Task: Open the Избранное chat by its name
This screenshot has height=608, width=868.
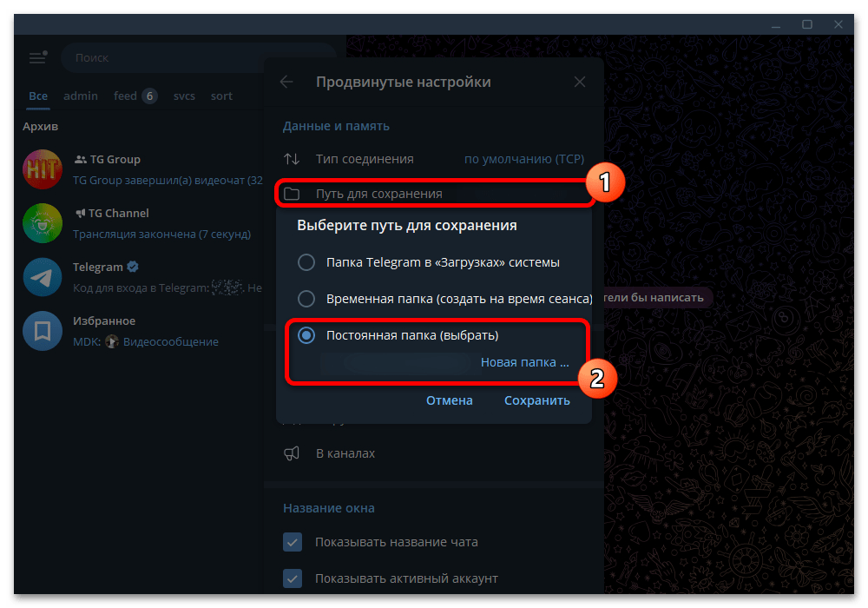Action: [104, 321]
